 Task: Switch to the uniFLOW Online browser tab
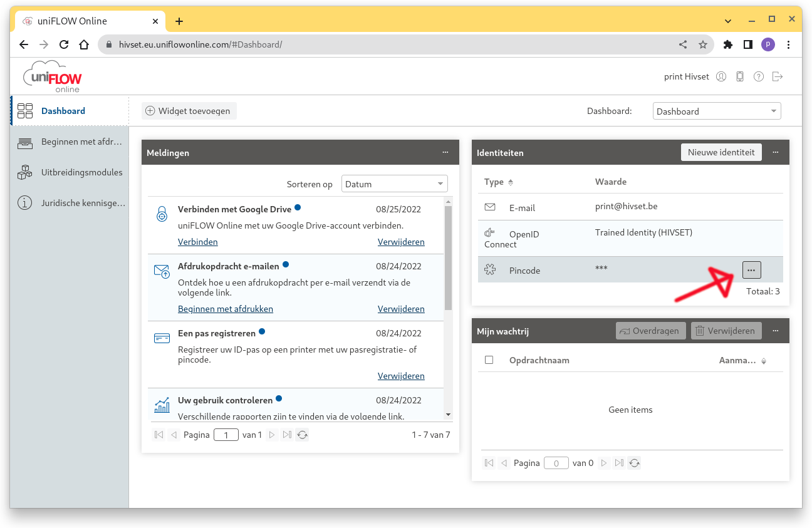pos(90,21)
